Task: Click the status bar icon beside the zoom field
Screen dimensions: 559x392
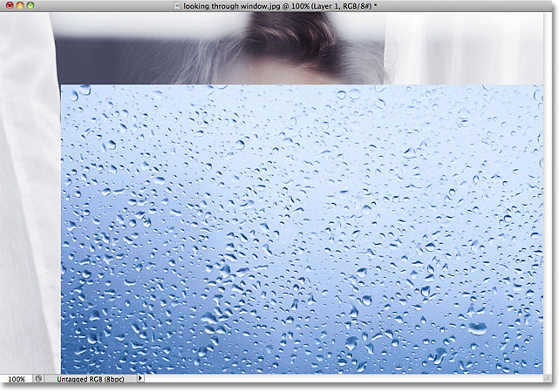Action: pos(38,379)
